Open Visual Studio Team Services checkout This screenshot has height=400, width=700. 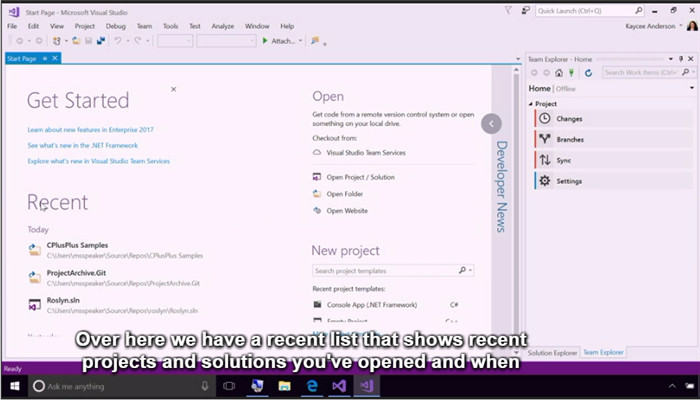pyautogui.click(x=366, y=153)
